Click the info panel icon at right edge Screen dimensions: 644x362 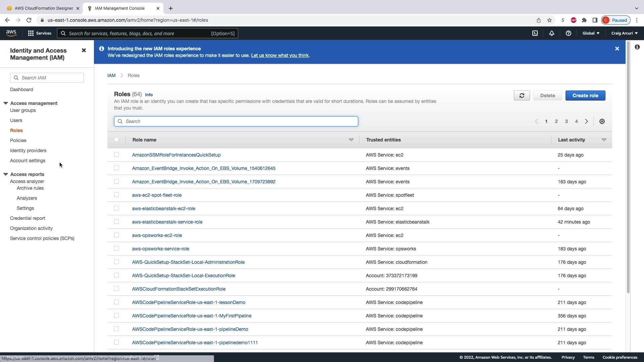pos(637,47)
